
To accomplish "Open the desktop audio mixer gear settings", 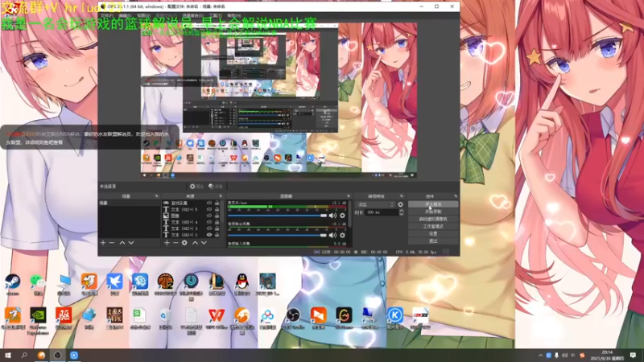I will point(342,235).
